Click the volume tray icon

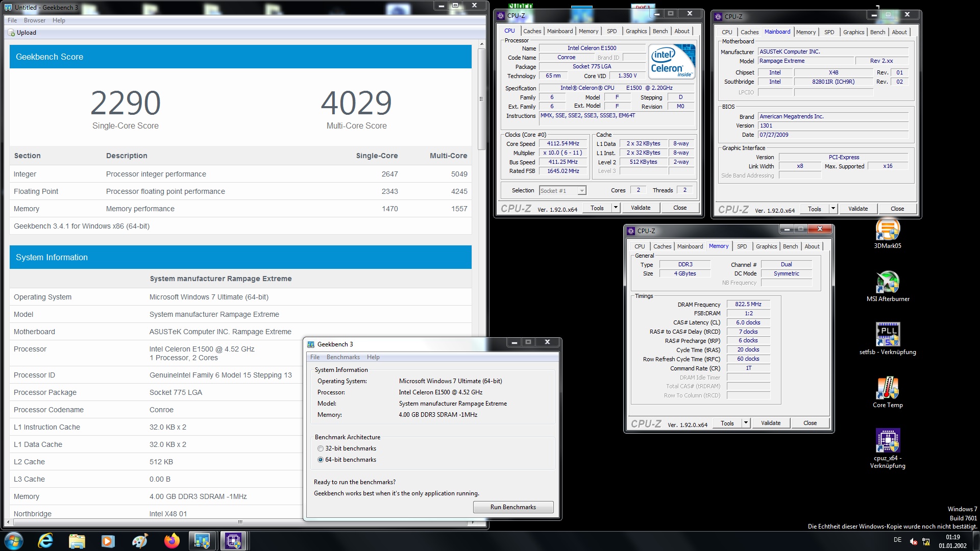(914, 541)
